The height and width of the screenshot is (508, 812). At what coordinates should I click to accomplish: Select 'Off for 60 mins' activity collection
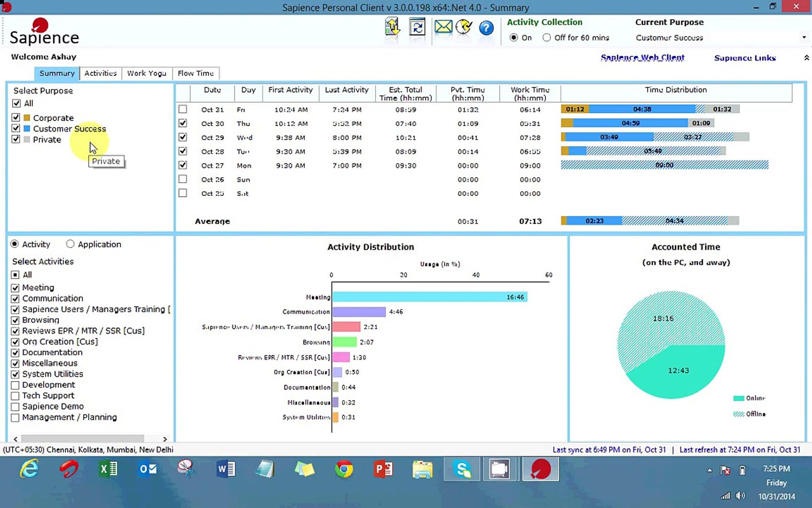[547, 38]
